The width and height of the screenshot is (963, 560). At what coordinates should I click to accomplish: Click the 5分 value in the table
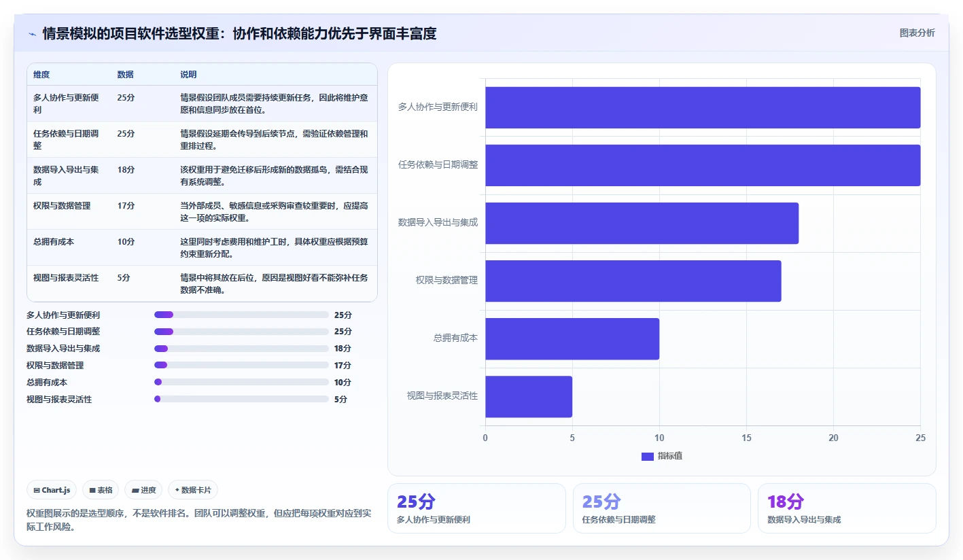coord(124,278)
